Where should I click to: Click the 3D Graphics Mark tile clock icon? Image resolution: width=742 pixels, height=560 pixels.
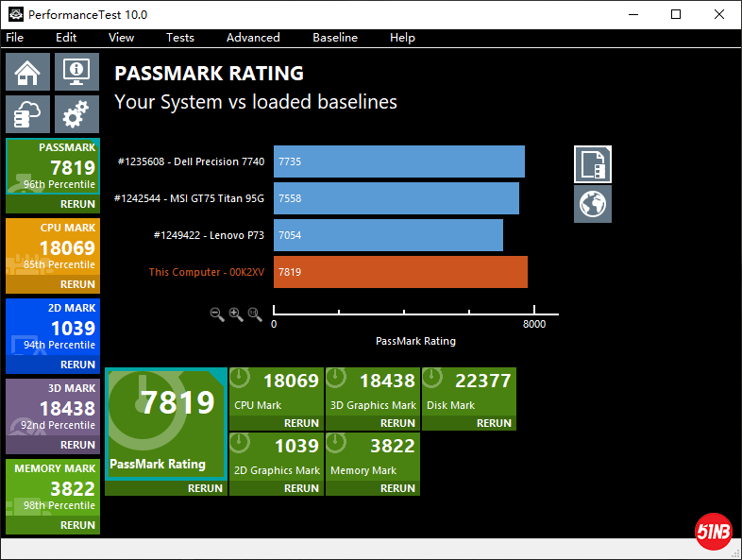336,378
